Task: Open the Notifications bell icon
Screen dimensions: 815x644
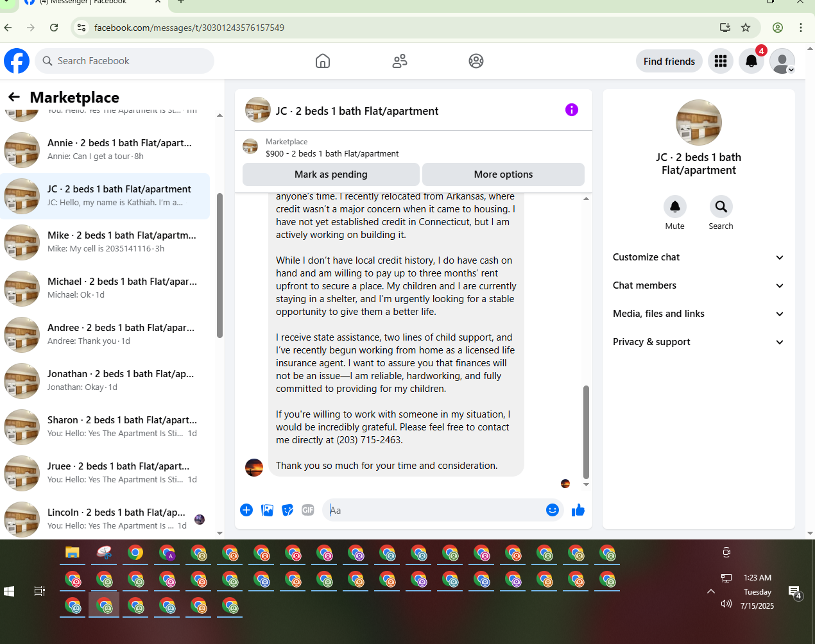Action: [x=751, y=61]
